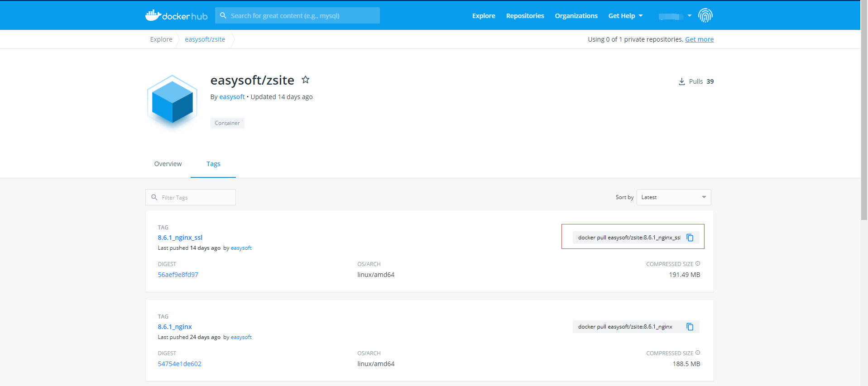Open digest 54754e1de602

[180, 364]
